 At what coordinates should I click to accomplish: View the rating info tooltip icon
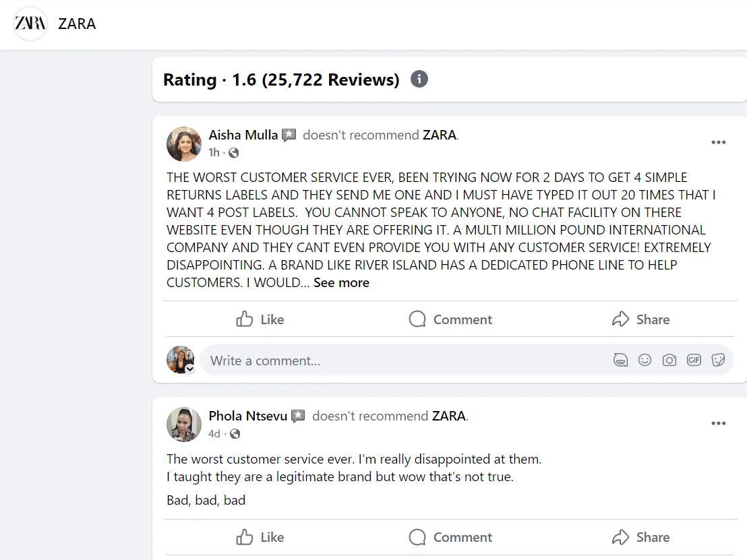tap(419, 79)
